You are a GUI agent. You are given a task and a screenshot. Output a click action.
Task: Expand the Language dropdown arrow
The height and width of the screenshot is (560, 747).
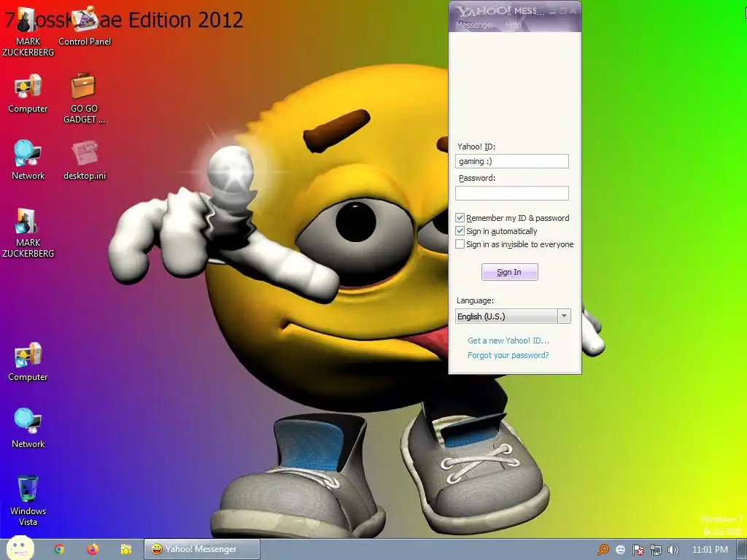pyautogui.click(x=564, y=316)
